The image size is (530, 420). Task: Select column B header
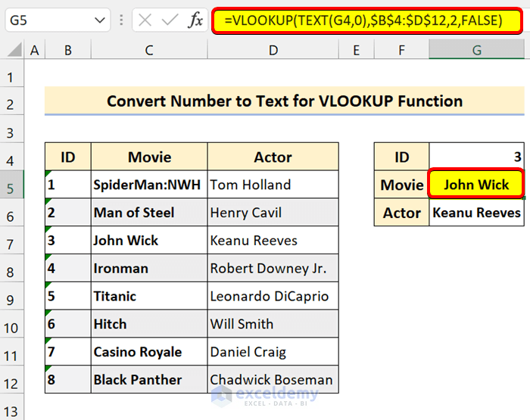(x=67, y=51)
